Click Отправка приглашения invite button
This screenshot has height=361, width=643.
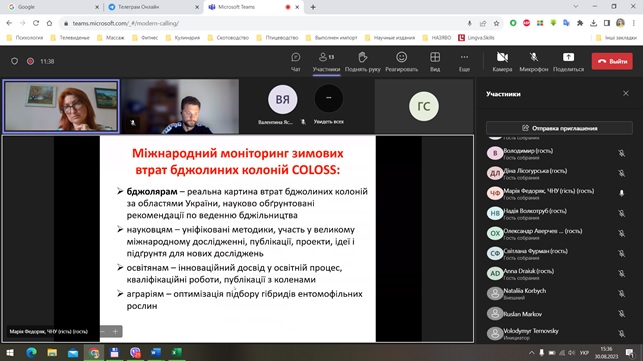(559, 128)
